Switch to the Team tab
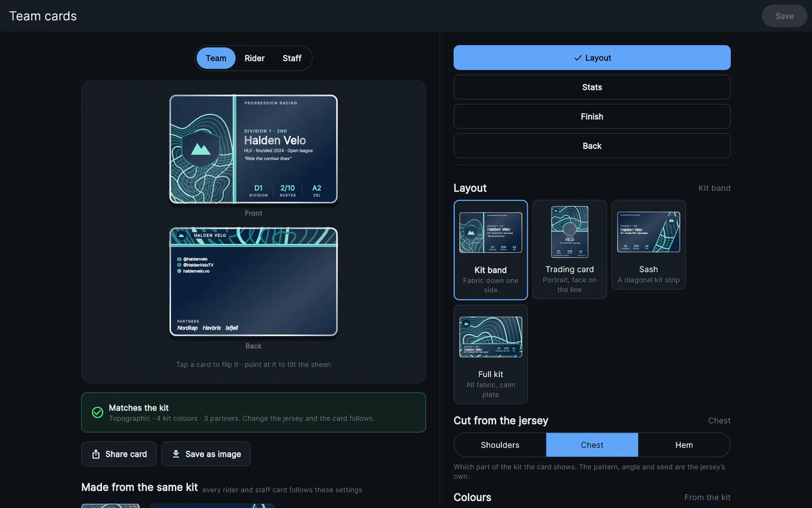812x508 pixels. point(216,58)
